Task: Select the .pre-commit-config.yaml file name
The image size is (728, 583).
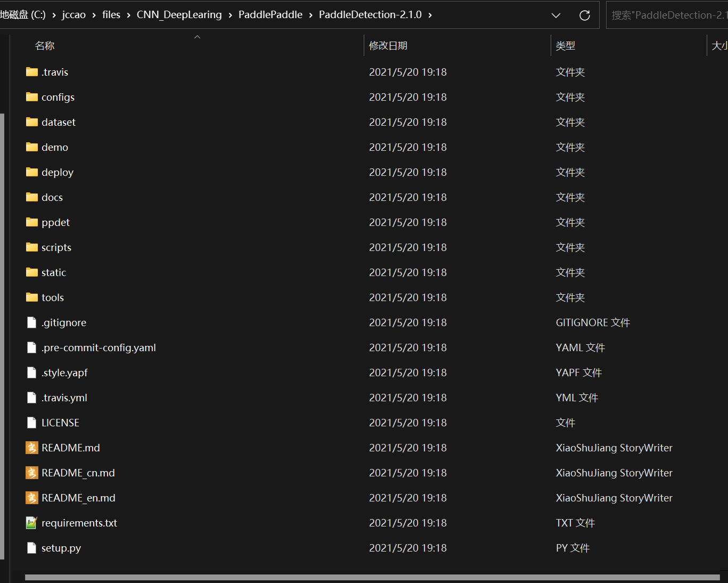Action: pos(99,347)
